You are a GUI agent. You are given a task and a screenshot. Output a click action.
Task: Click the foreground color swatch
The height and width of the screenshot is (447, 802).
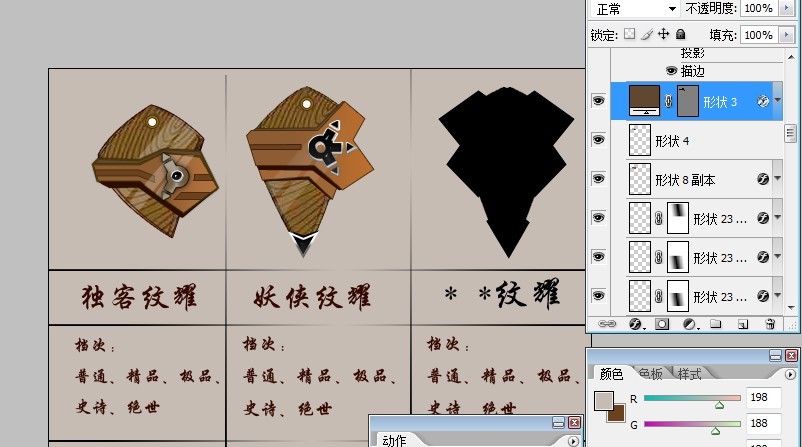click(x=604, y=400)
